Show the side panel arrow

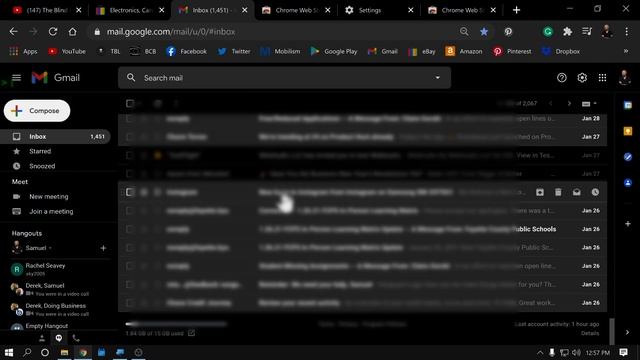click(x=627, y=332)
